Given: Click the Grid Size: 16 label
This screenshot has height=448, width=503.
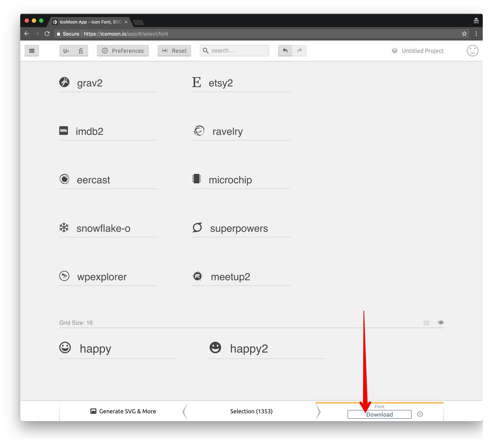Looking at the screenshot, I should 76,323.
